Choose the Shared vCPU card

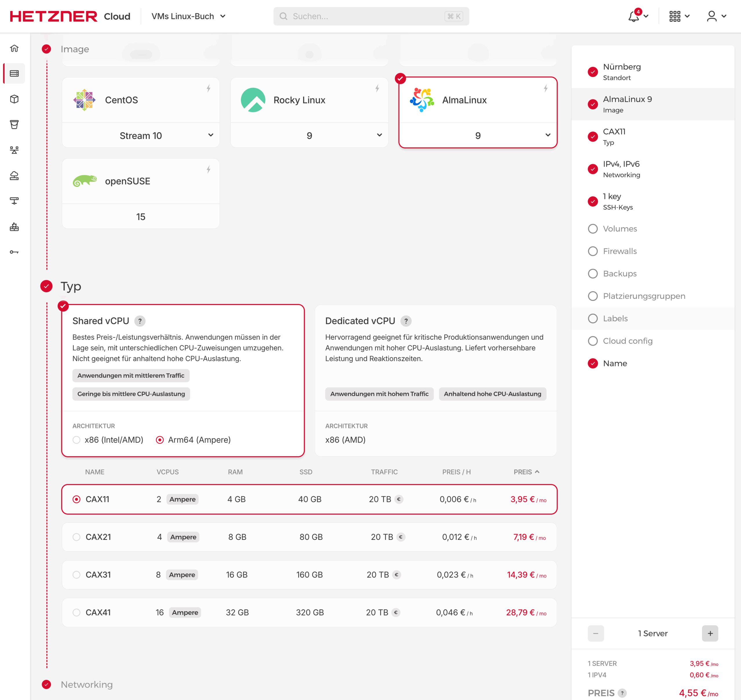(x=183, y=381)
